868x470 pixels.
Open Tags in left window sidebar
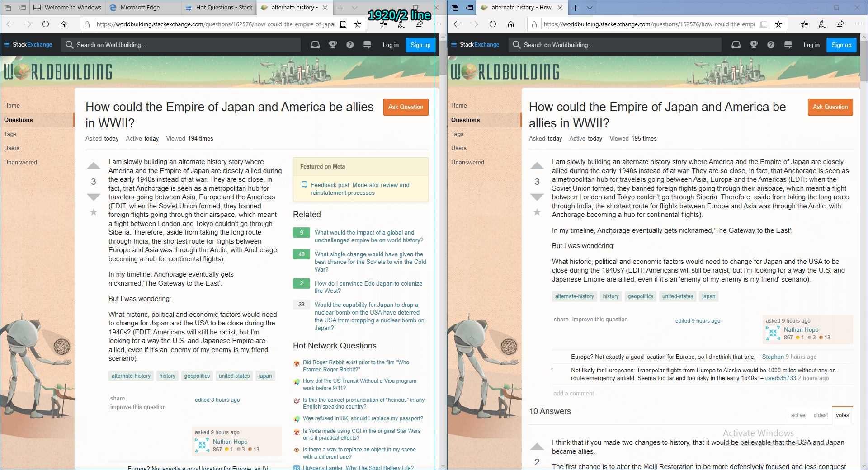[10, 134]
